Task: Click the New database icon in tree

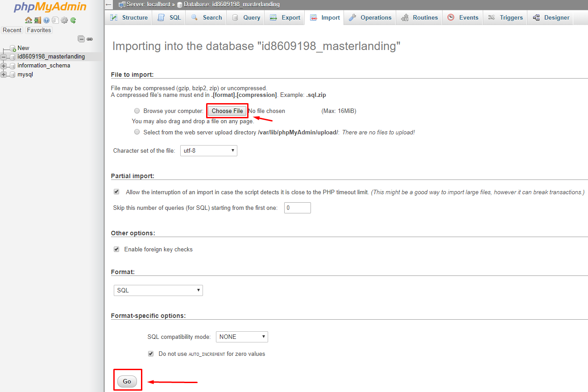Action: [x=12, y=48]
